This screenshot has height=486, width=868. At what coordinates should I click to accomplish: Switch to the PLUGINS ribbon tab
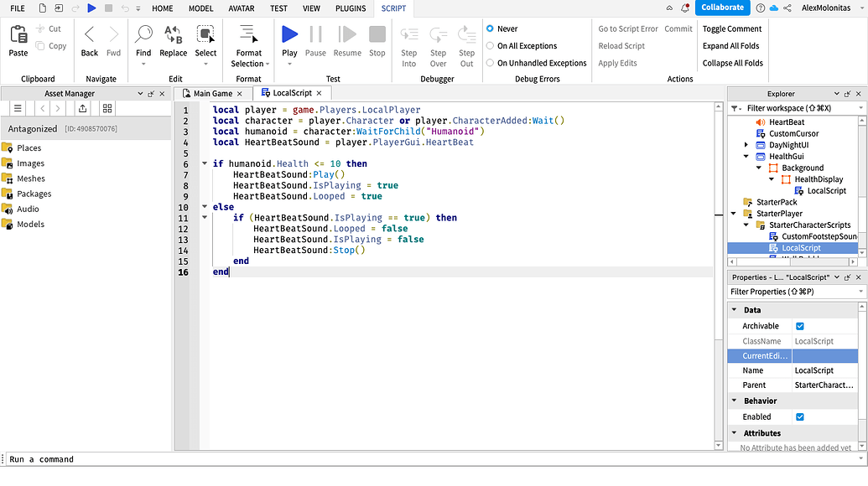350,8
